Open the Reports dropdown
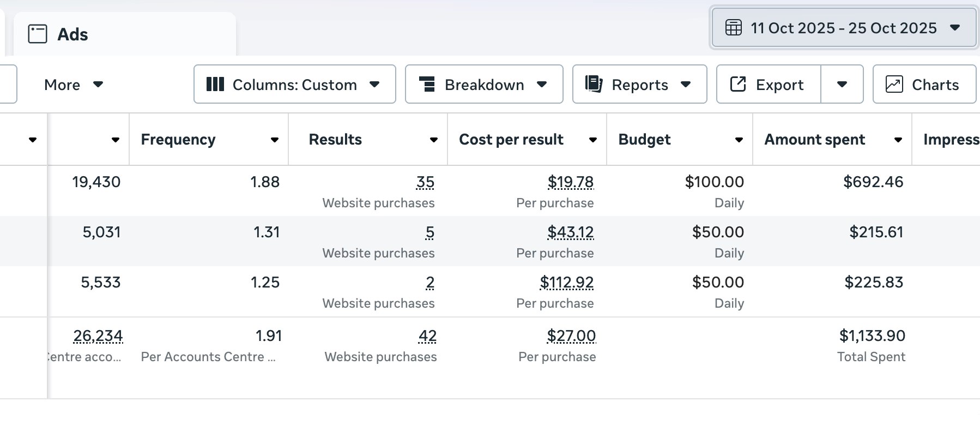 (640, 85)
